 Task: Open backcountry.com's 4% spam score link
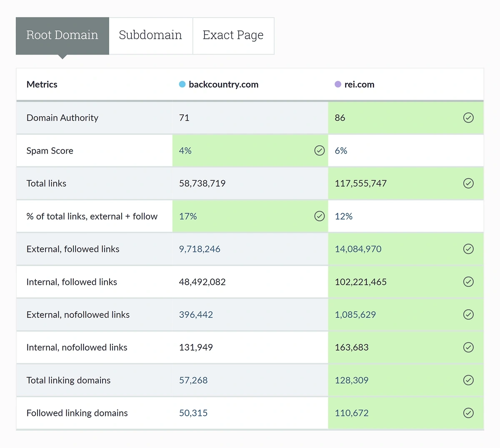(x=185, y=151)
